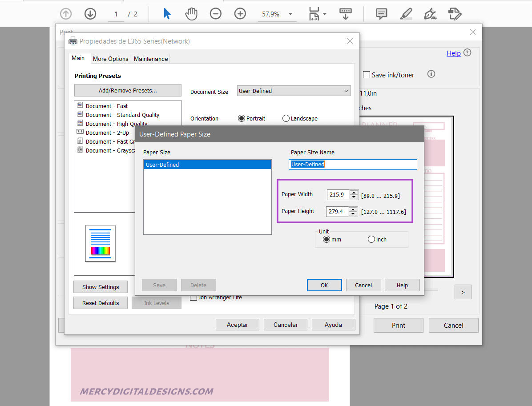Viewport: 532px width, 406px height.
Task: Open the Maintenance tab
Action: (150, 58)
